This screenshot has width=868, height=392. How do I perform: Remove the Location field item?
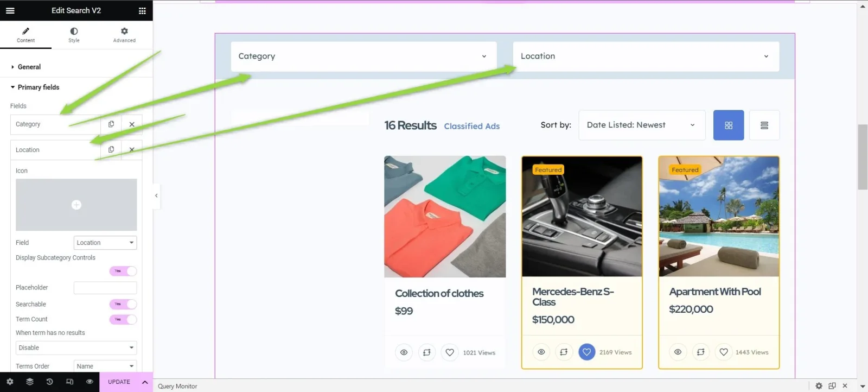click(x=132, y=150)
